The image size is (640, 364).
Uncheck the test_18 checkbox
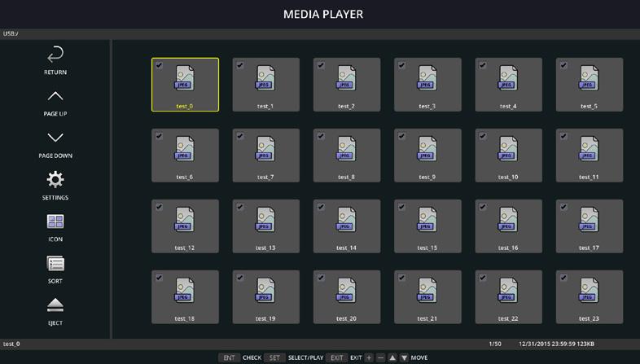(x=159, y=278)
